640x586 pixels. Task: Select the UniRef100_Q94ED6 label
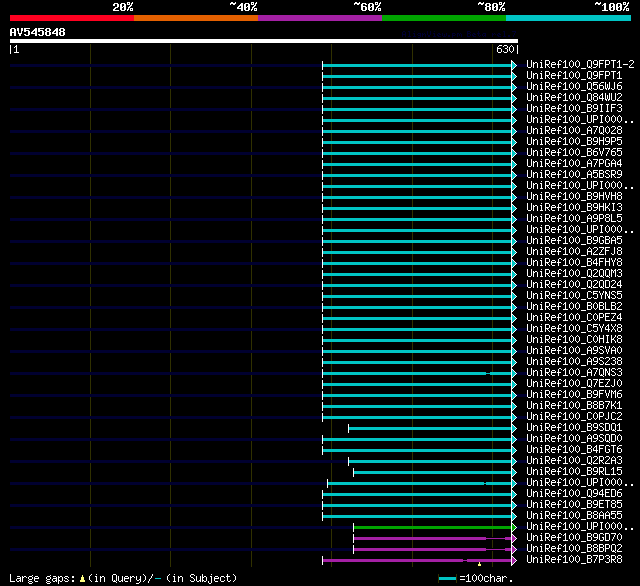click(x=574, y=494)
